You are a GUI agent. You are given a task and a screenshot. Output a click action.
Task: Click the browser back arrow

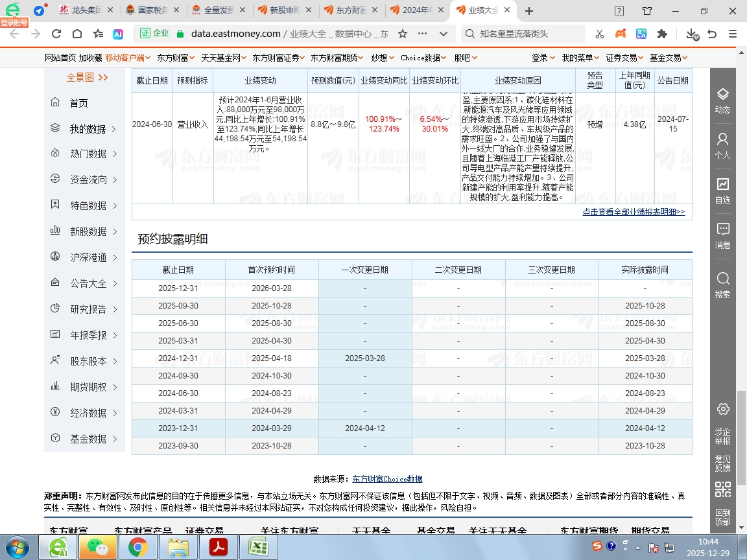point(14,34)
